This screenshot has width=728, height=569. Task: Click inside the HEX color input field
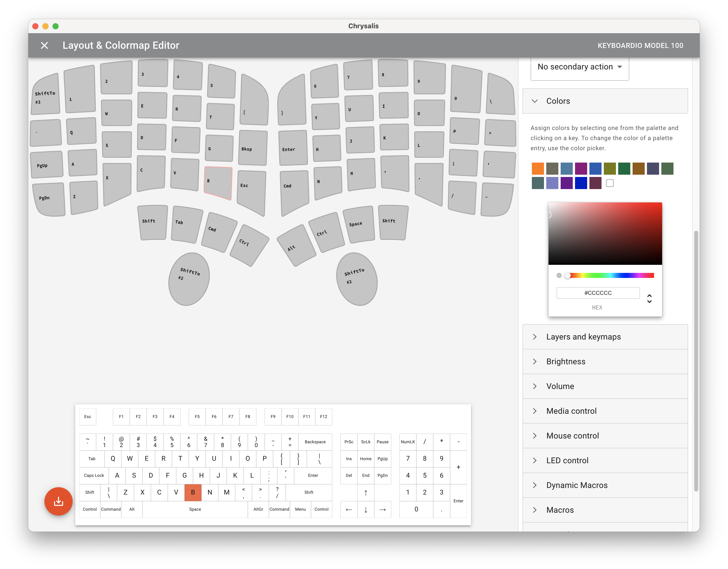coord(598,293)
